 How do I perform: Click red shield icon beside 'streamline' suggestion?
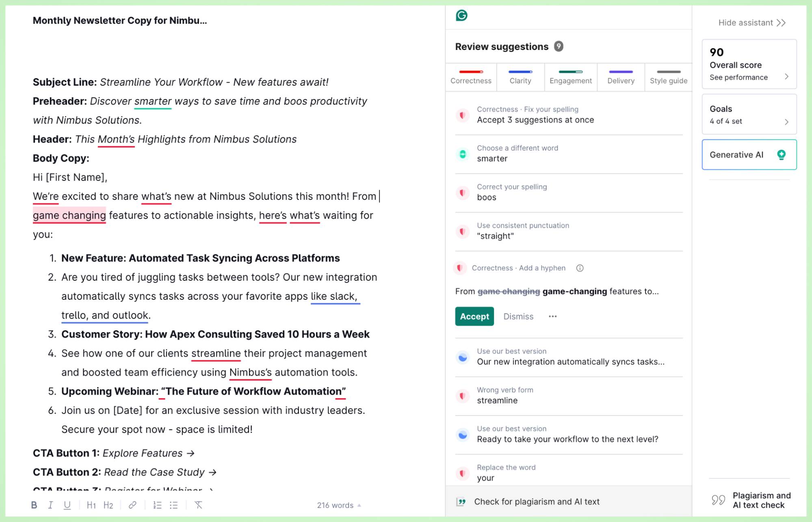click(462, 396)
